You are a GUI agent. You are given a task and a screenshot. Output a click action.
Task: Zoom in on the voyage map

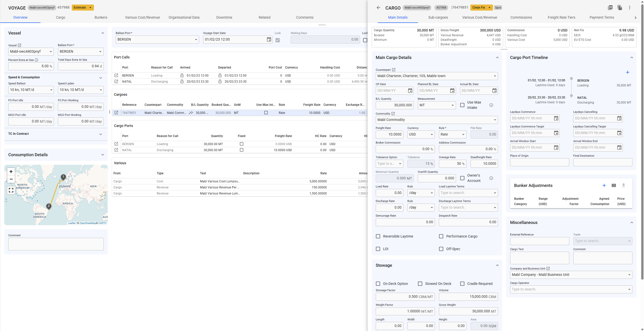coord(11,172)
